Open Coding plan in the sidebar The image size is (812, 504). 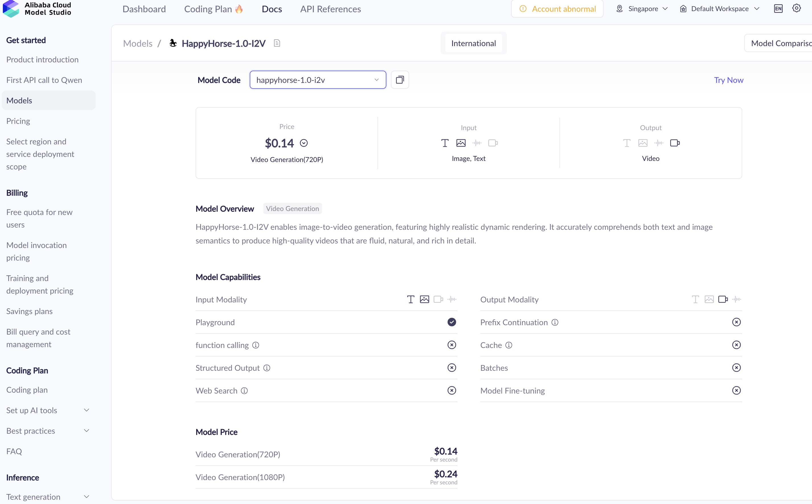[27, 390]
